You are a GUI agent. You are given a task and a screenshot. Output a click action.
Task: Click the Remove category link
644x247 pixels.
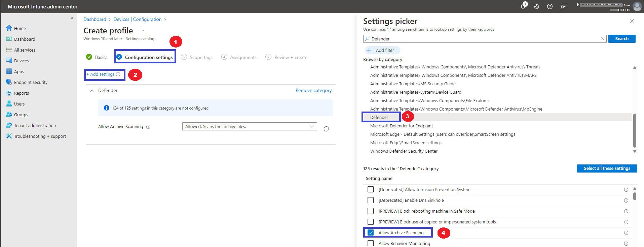click(313, 90)
